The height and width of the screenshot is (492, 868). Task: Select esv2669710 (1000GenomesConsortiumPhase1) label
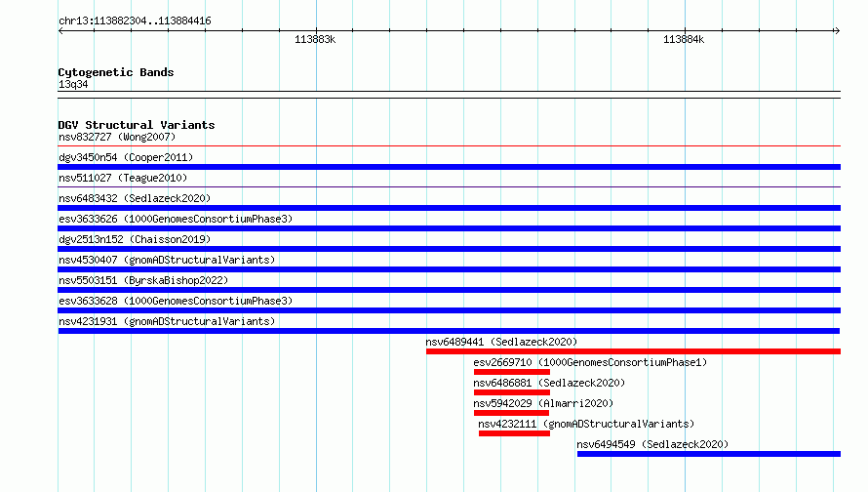590,362
